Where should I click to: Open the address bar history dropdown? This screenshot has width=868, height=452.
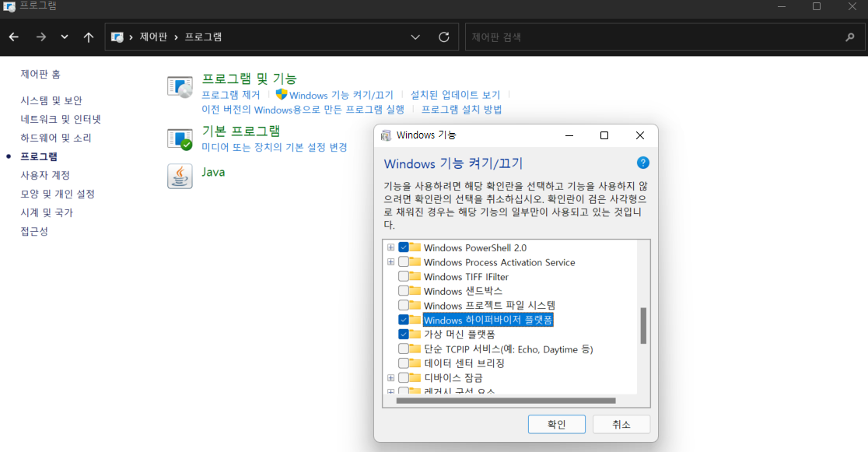coord(415,37)
